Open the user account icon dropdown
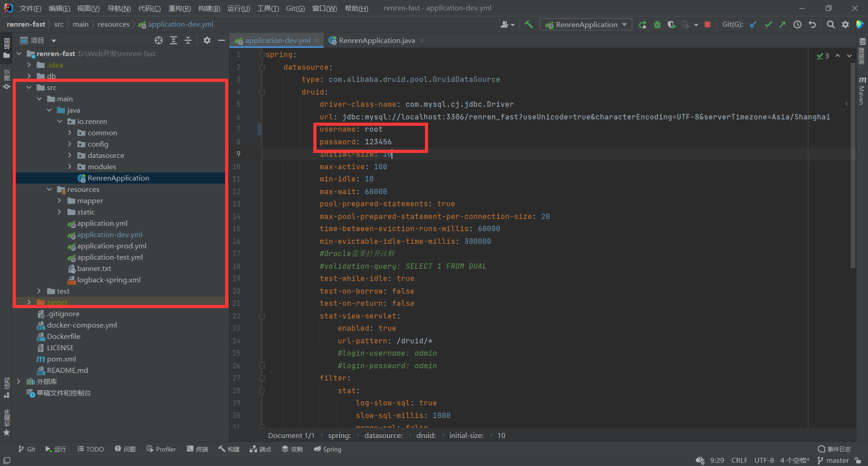 point(507,24)
